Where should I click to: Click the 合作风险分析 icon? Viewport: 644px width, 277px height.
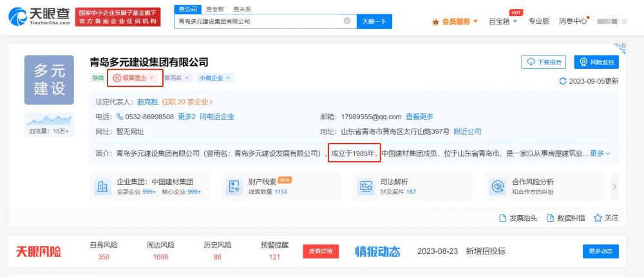(498, 187)
